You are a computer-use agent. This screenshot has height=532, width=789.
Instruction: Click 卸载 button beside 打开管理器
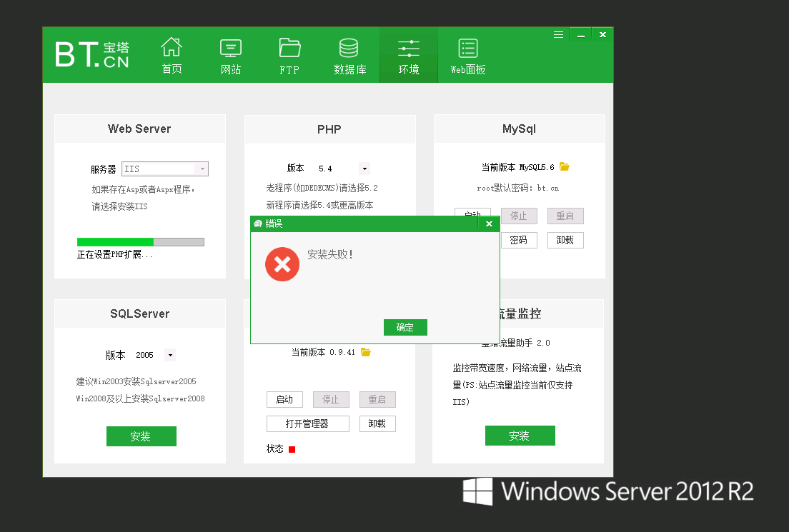coord(377,423)
